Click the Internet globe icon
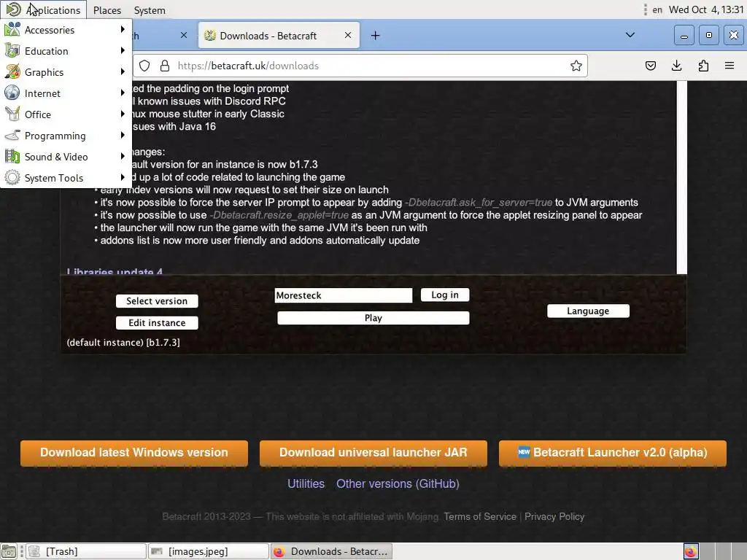 12,93
